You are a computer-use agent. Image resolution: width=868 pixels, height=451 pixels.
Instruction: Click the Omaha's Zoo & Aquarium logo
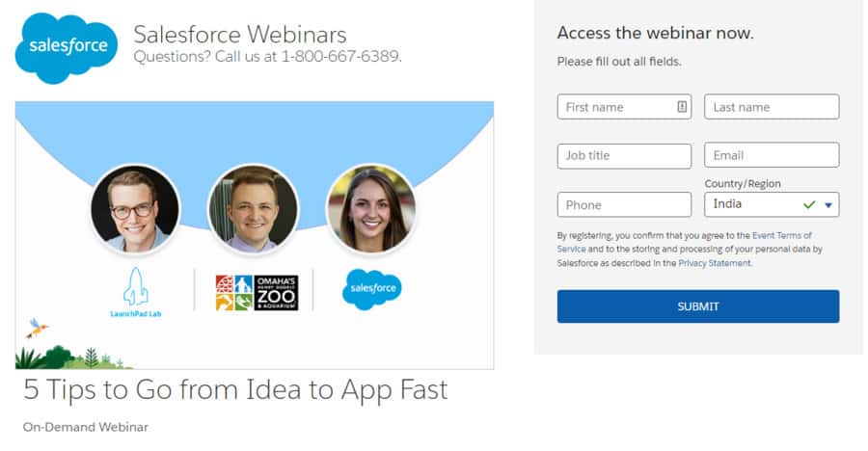click(257, 293)
